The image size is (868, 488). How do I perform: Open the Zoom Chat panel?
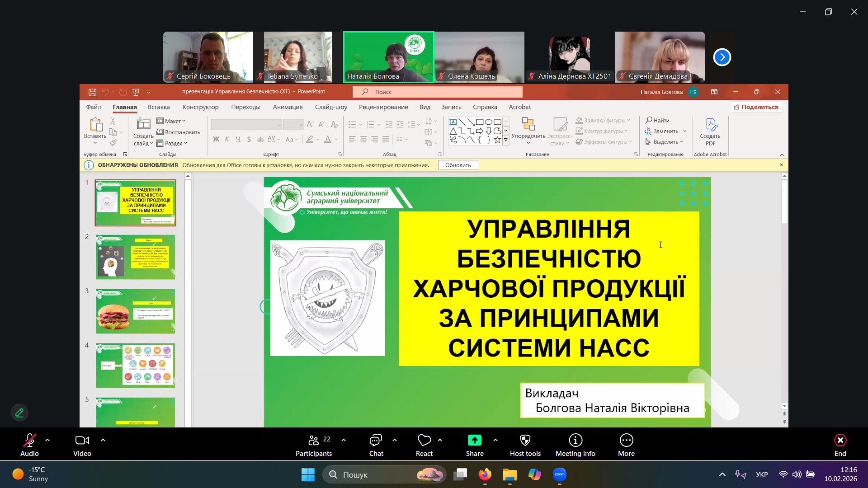[x=376, y=441]
